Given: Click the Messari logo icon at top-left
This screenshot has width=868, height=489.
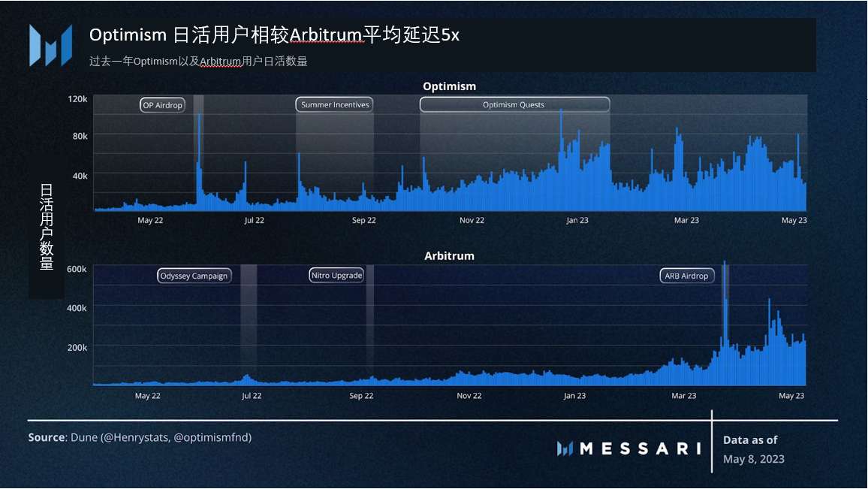Looking at the screenshot, I should [50, 45].
